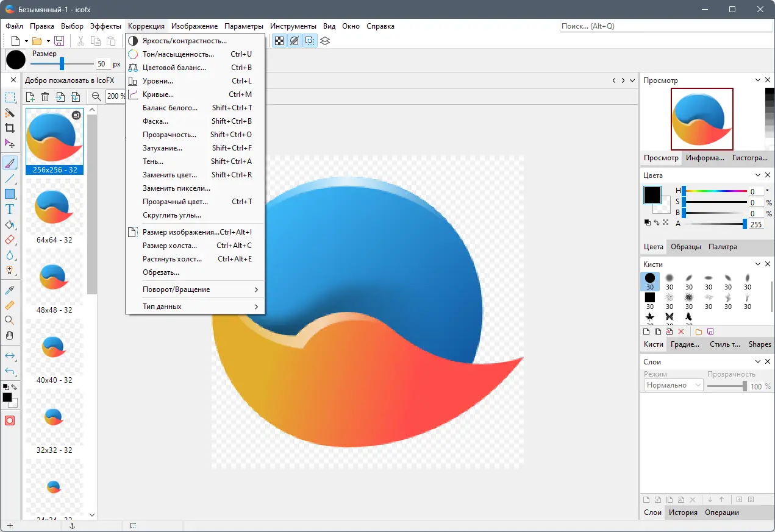Image resolution: width=775 pixels, height=532 pixels.
Task: Select the Crop tool
Action: tap(10, 128)
